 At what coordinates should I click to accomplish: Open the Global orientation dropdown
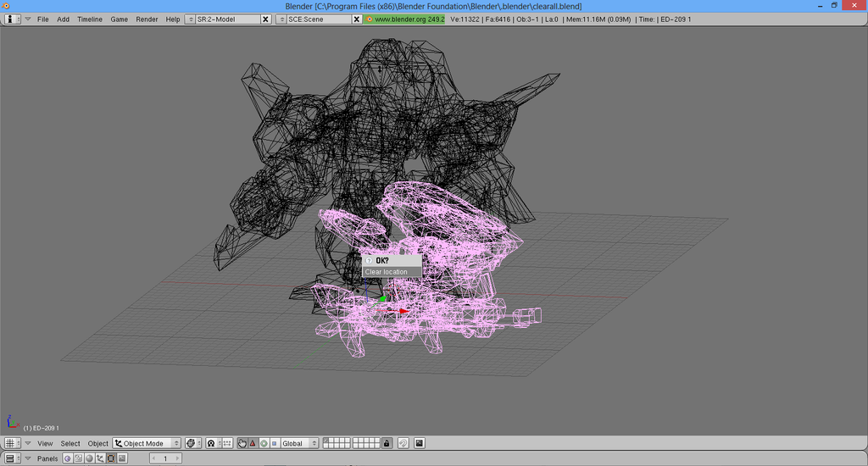point(299,443)
